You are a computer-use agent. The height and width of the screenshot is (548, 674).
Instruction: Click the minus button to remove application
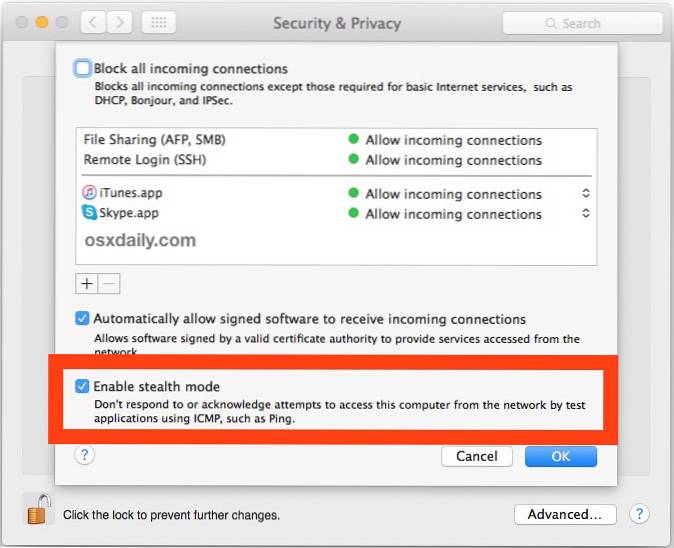click(x=109, y=284)
